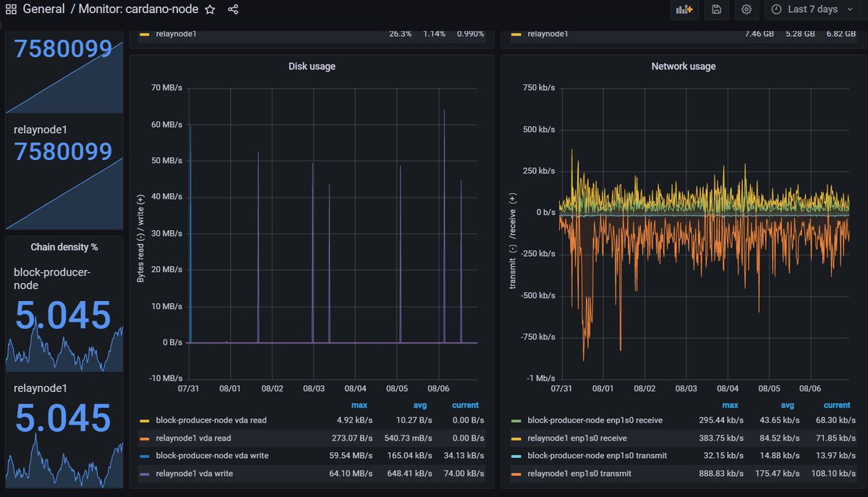The image size is (868, 497).
Task: Sort Disk usage legend by current
Action: click(x=465, y=405)
